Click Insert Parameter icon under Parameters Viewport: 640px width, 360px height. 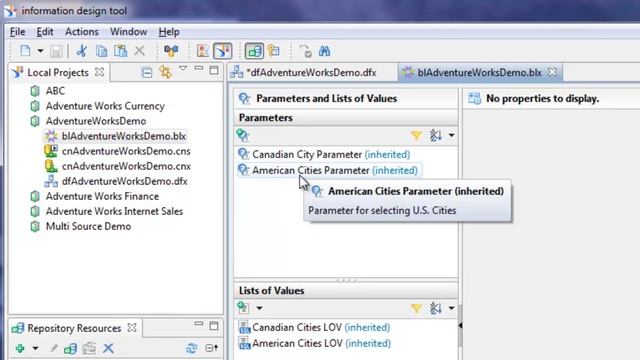(x=243, y=135)
